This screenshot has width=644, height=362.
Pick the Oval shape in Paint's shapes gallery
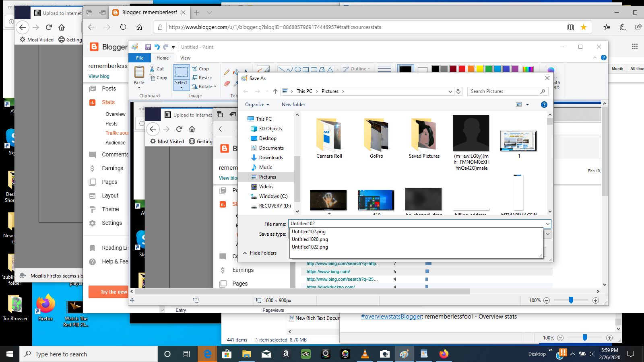point(298,70)
